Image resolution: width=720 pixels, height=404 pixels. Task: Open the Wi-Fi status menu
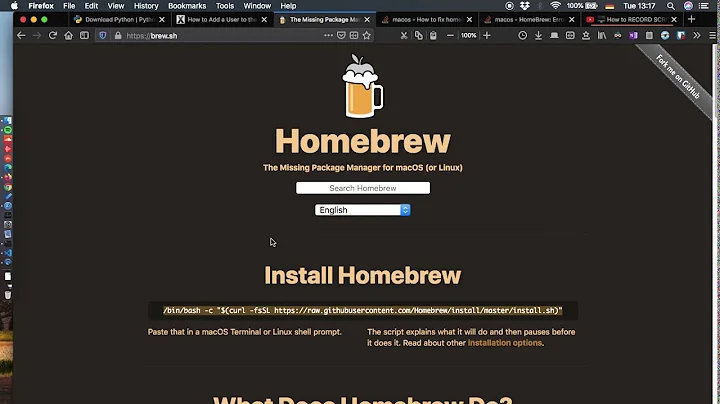click(555, 6)
